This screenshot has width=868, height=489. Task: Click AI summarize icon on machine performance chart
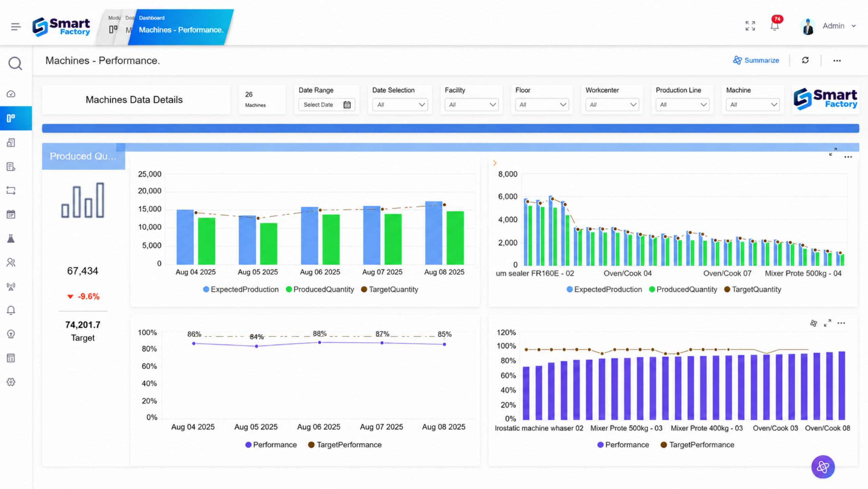[x=813, y=323]
